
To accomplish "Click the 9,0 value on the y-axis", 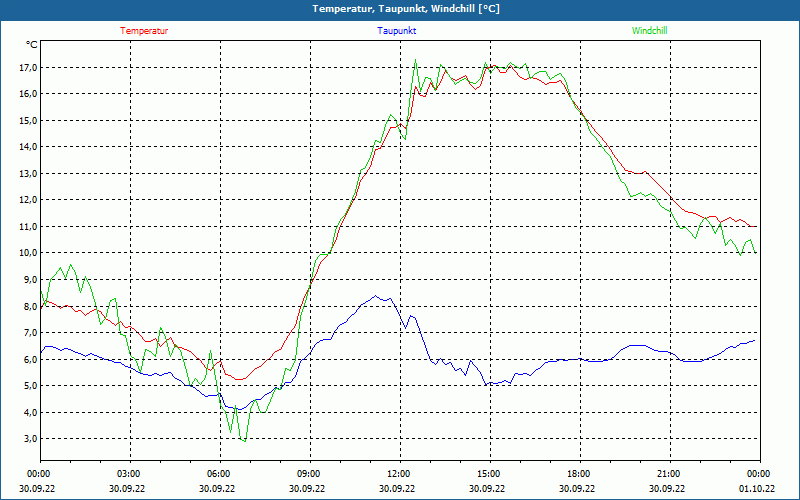I will pyautogui.click(x=30, y=280).
